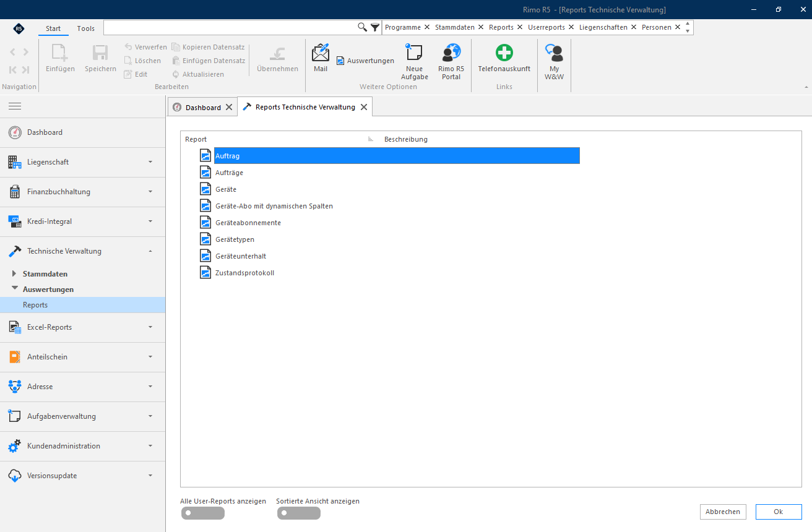This screenshot has height=532, width=812.
Task: Click the search magnifier icon
Action: 363,27
